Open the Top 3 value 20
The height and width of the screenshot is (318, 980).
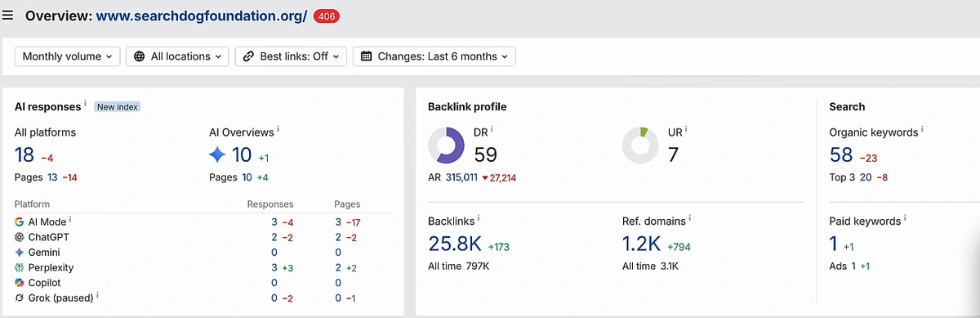[x=866, y=177]
